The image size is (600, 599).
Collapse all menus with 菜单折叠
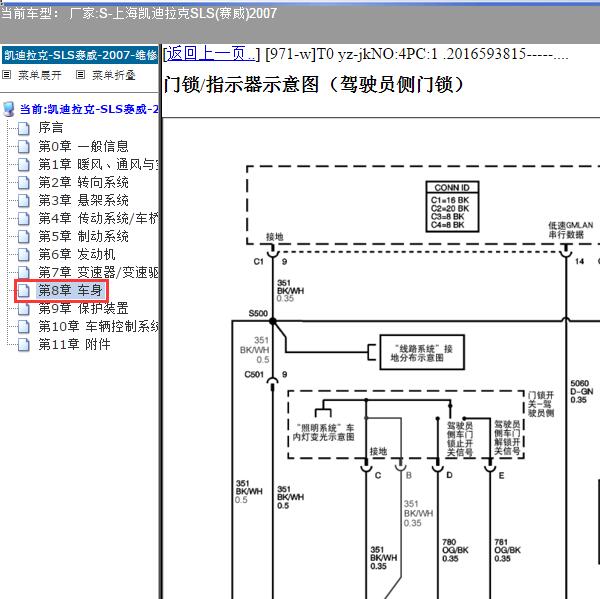[x=114, y=75]
